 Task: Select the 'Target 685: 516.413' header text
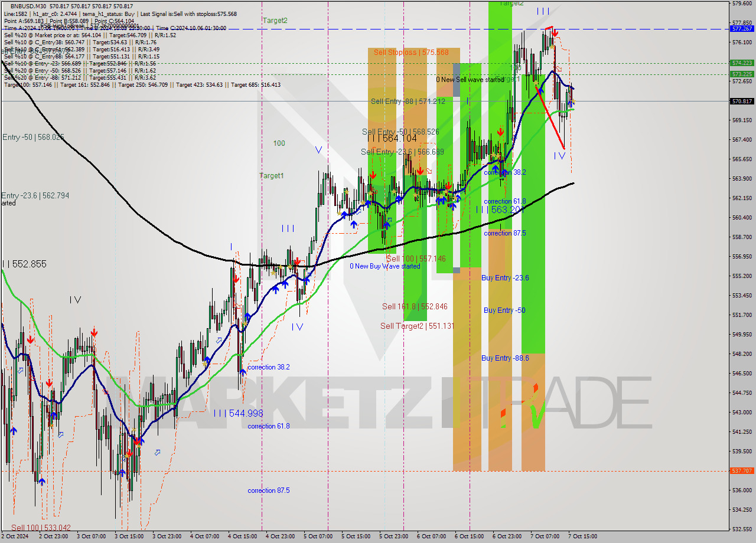click(x=256, y=85)
